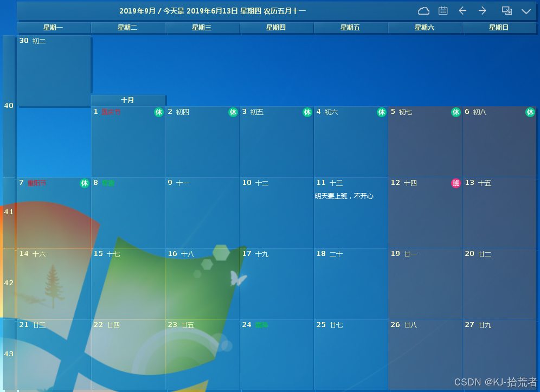Select date 6 初八
Screen dimensions: 540x392
point(499,142)
